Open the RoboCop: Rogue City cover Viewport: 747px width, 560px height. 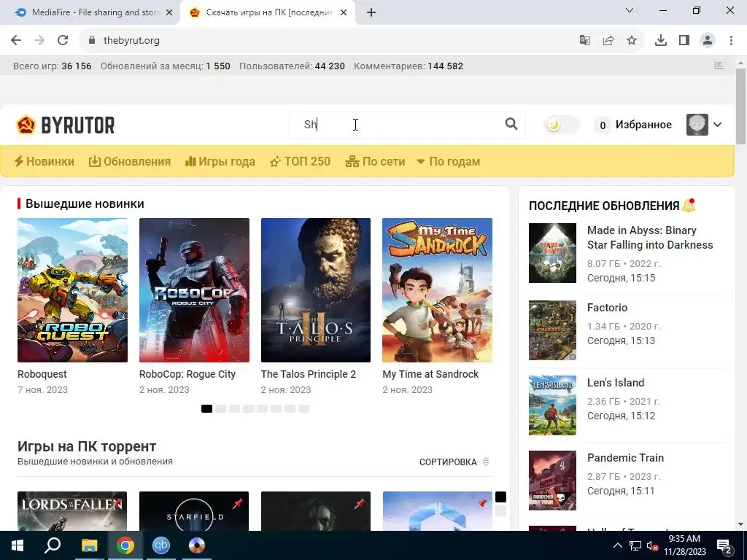194,290
